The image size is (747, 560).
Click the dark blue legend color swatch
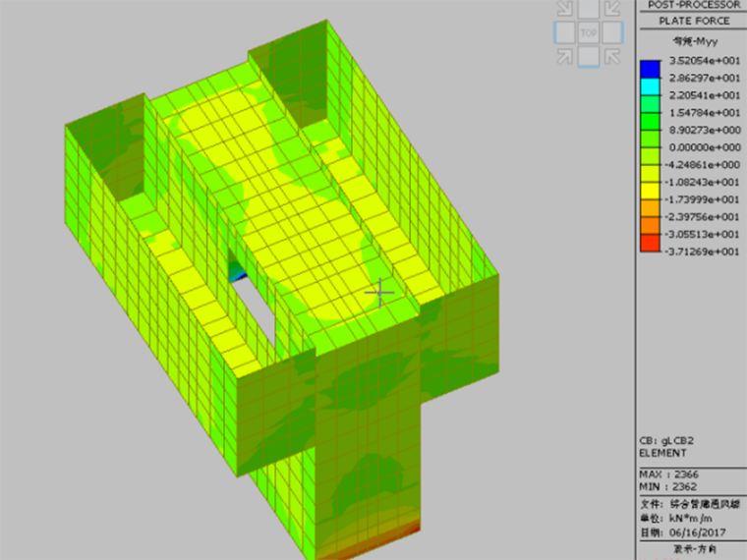click(x=650, y=70)
